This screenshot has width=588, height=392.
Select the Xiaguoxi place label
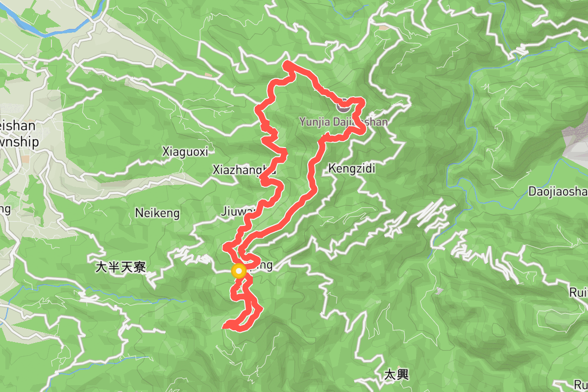coord(185,152)
